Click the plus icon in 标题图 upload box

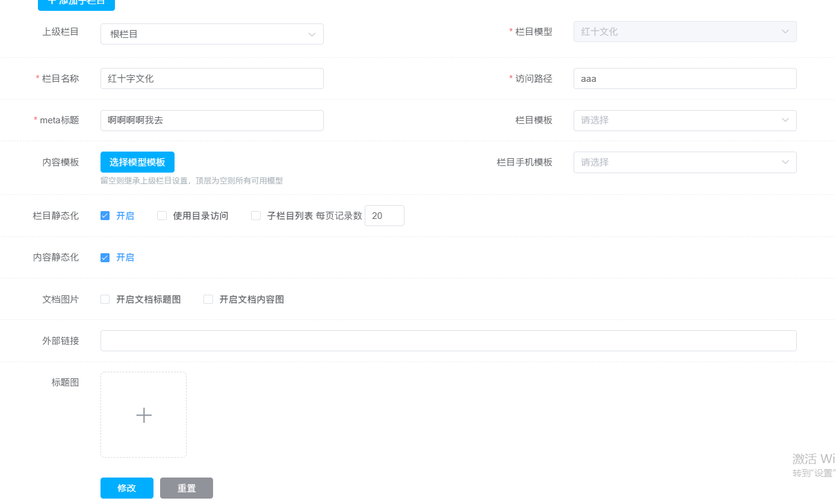tap(144, 415)
